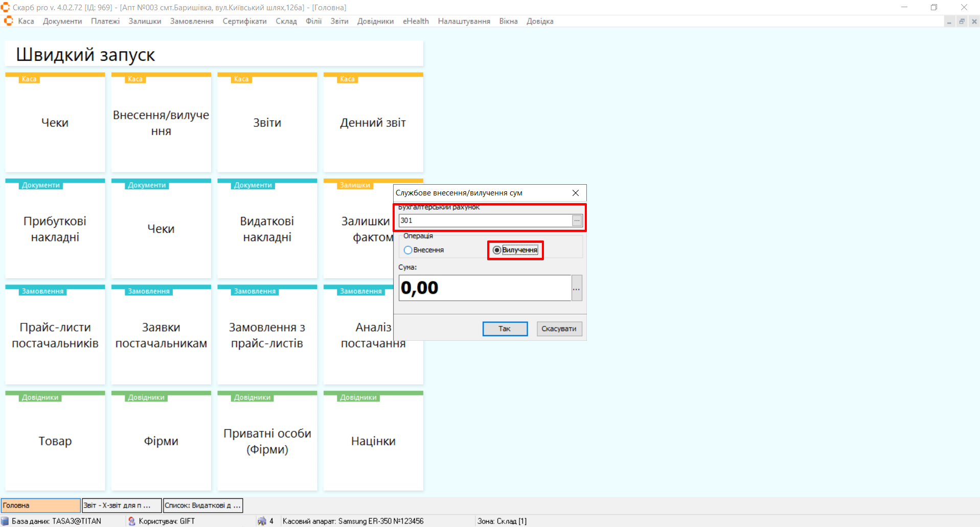Click the network users icon in status bar

pos(262,521)
